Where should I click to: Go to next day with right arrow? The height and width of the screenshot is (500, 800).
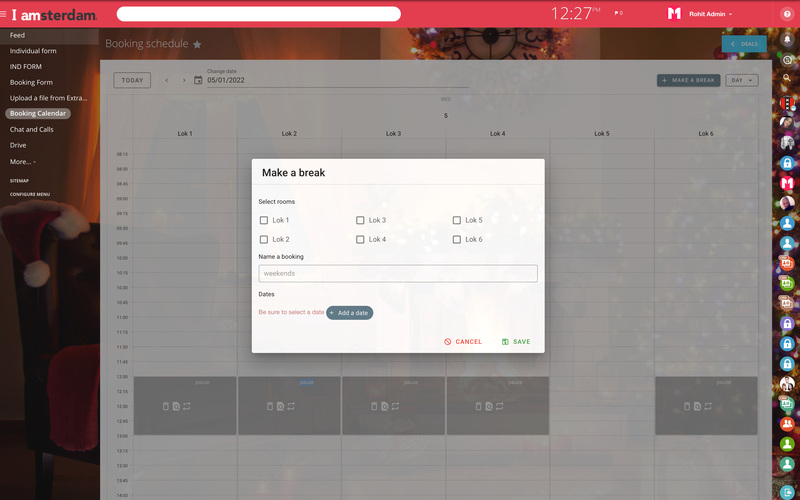coord(184,80)
